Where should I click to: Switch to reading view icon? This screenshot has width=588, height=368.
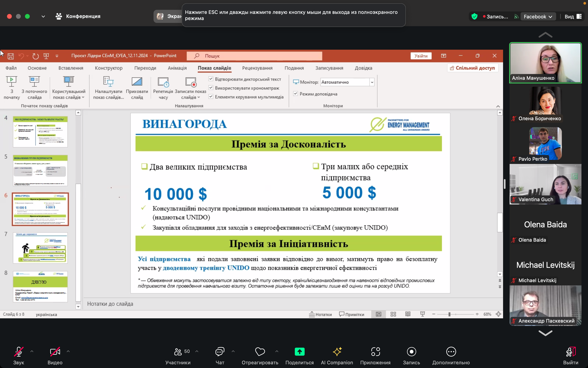(408, 314)
